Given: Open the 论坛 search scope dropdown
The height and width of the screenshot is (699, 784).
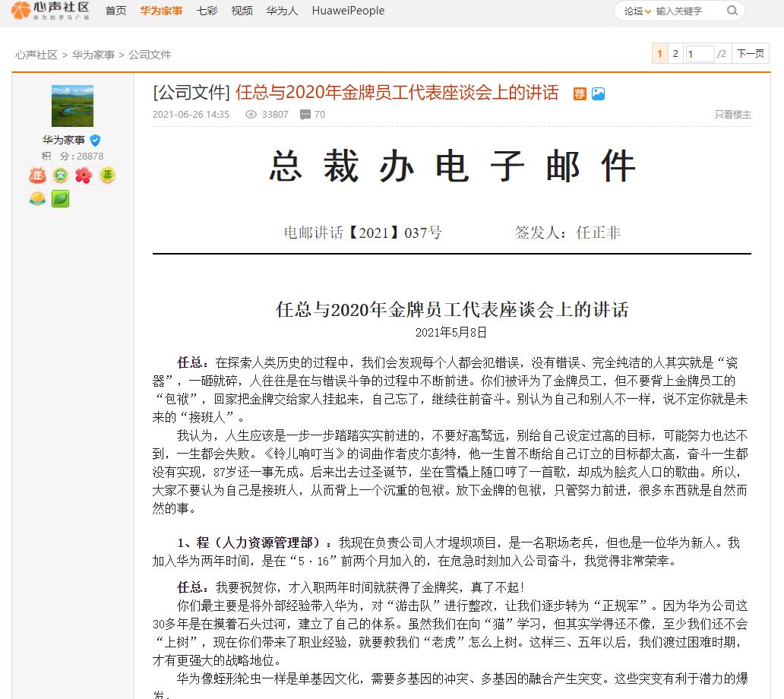Looking at the screenshot, I should coord(637,11).
